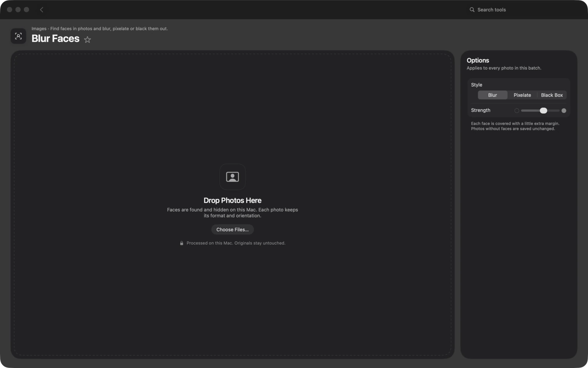Click the magnifier icon in search bar
Screen dimensions: 588x368
coord(472,10)
